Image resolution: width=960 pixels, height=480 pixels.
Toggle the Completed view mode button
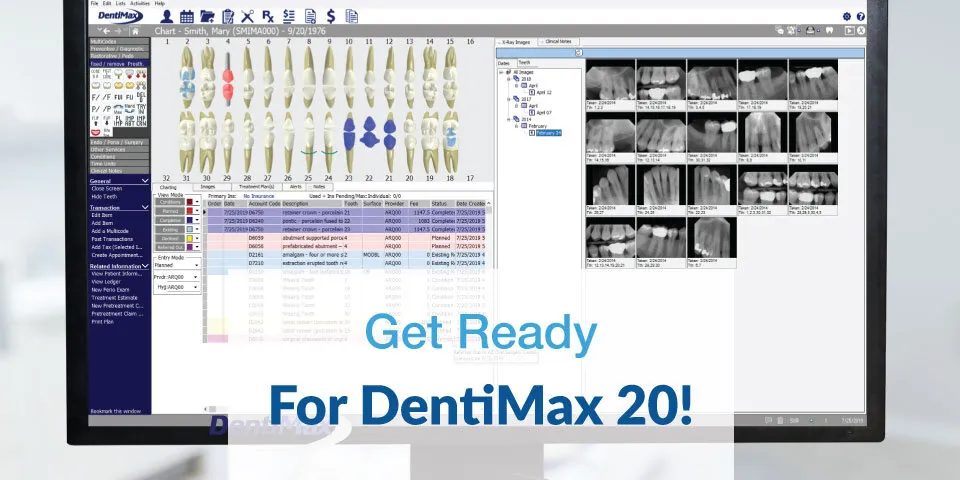(x=170, y=220)
